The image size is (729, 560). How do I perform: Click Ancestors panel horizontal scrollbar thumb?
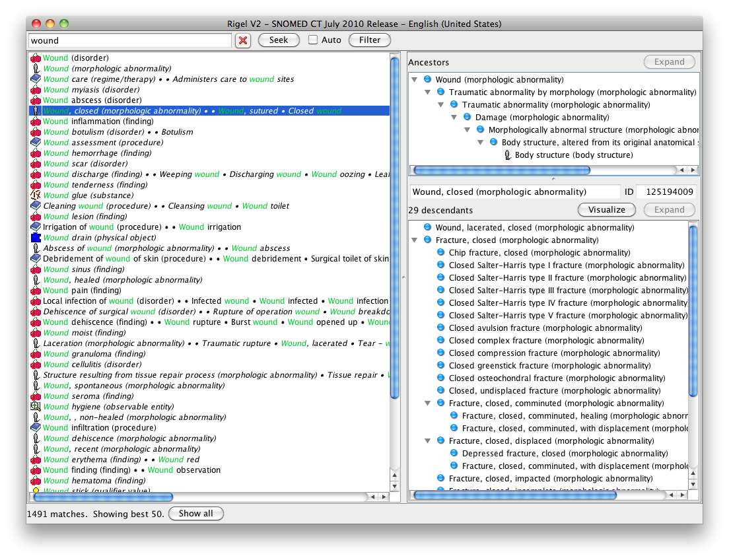(x=502, y=170)
